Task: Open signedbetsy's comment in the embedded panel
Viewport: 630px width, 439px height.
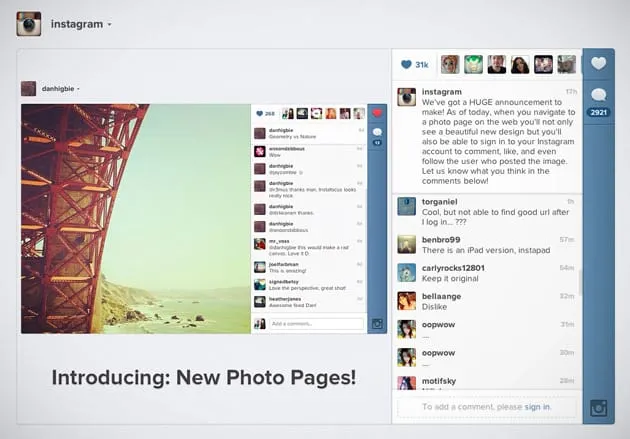Action: [309, 285]
